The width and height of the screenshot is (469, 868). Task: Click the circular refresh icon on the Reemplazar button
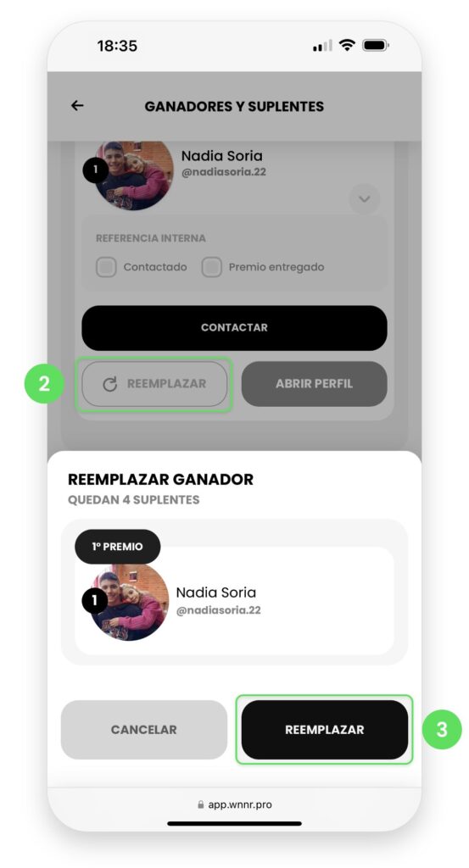(109, 384)
